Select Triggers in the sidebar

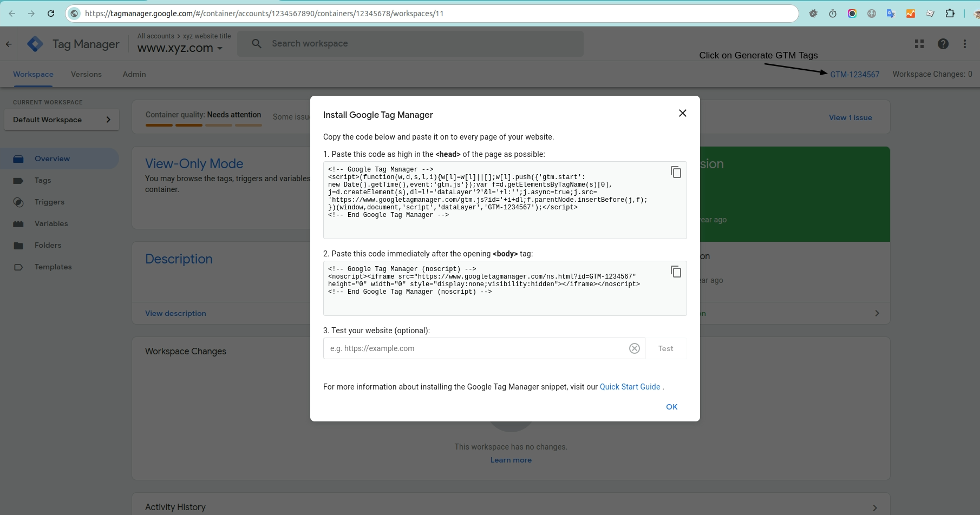point(49,202)
